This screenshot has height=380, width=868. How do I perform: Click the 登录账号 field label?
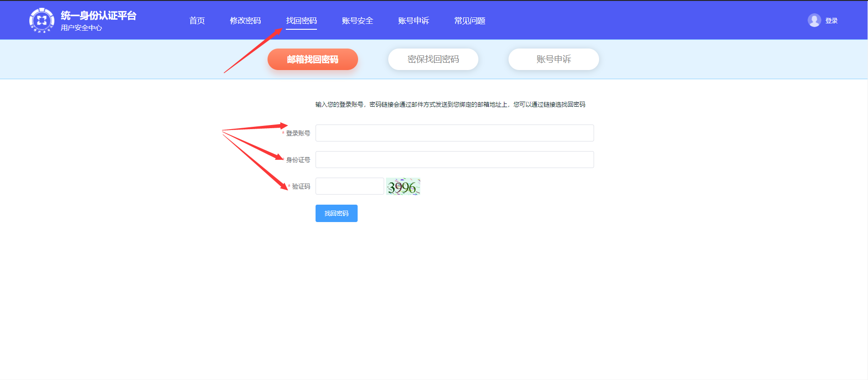pyautogui.click(x=298, y=133)
